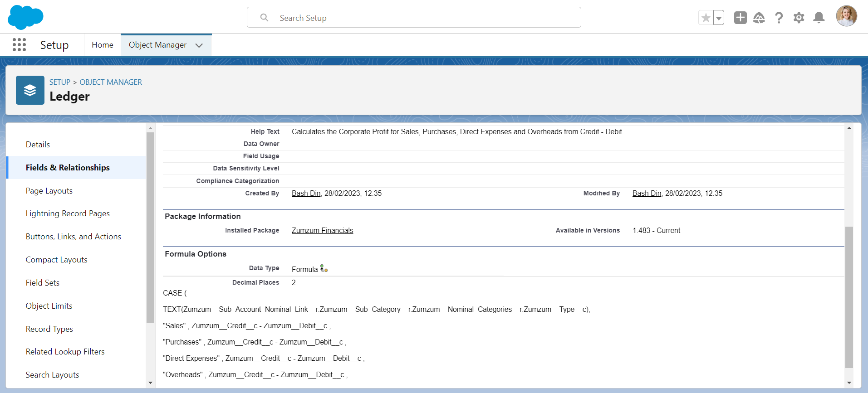Click the Formula data type icon
Image resolution: width=868 pixels, height=393 pixels.
[x=324, y=268]
